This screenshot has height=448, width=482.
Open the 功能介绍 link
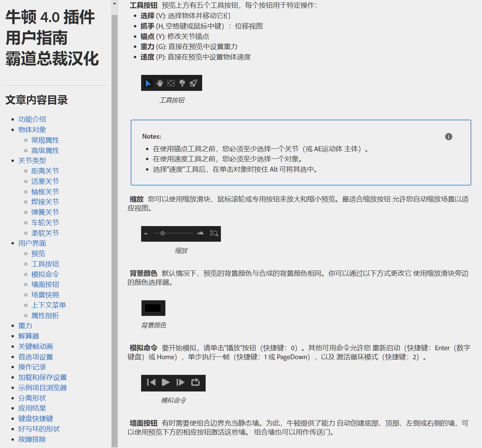(x=32, y=119)
